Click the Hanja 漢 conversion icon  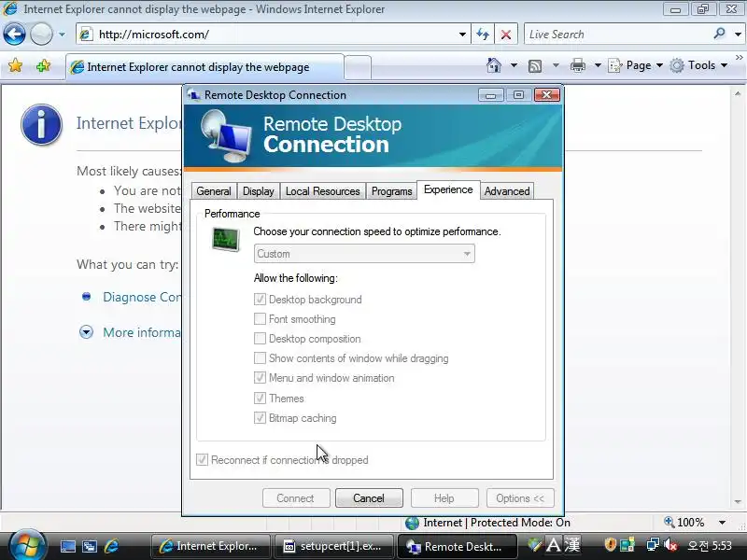[572, 544]
